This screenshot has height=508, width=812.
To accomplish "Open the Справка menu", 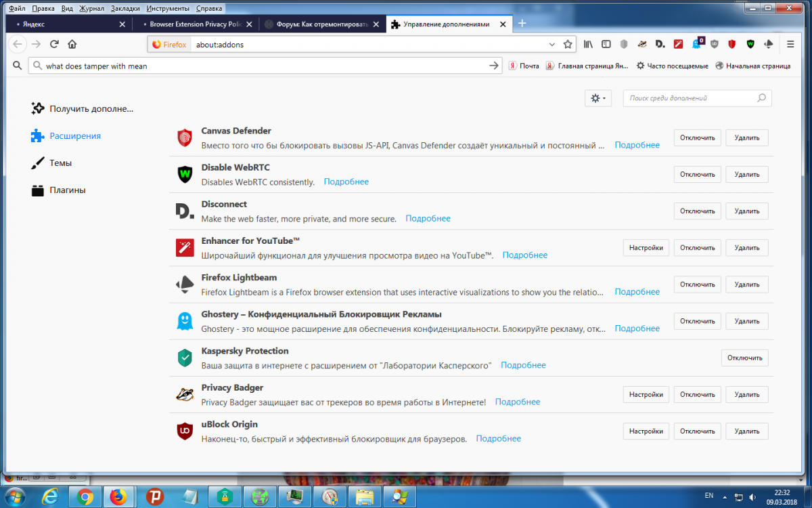I will pyautogui.click(x=208, y=9).
